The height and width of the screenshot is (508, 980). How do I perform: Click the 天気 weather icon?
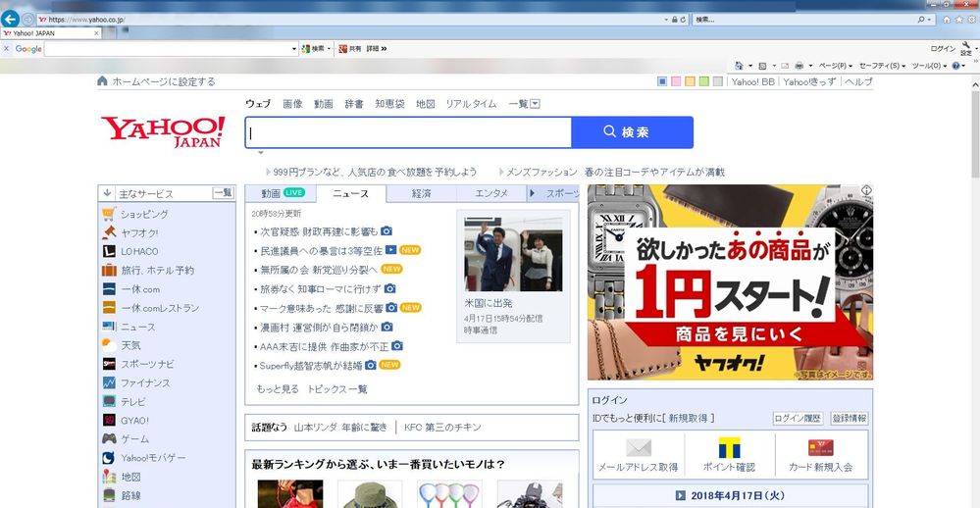pos(109,345)
